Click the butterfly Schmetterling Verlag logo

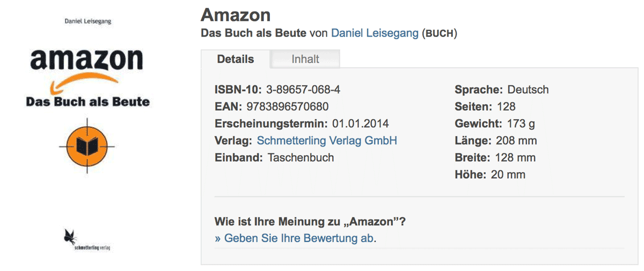pos(87,240)
